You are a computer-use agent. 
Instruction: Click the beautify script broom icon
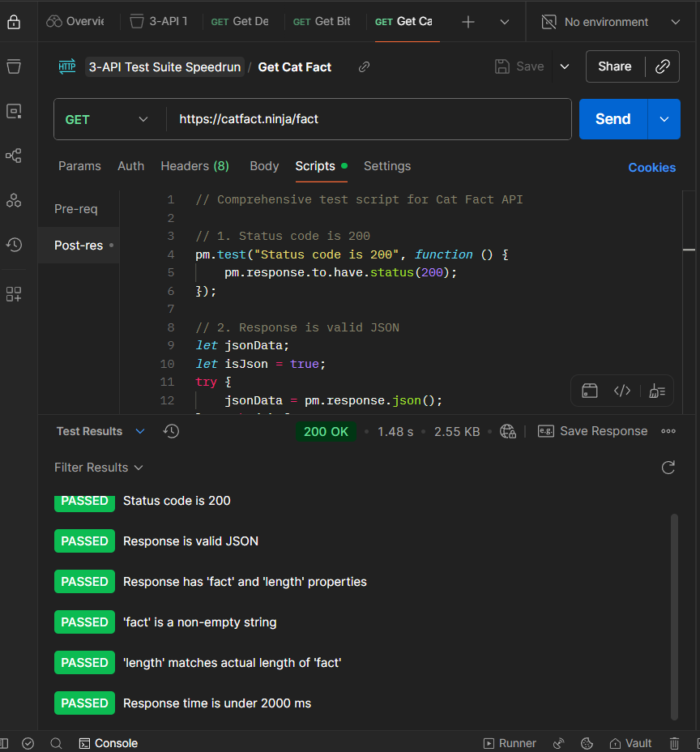(x=657, y=391)
